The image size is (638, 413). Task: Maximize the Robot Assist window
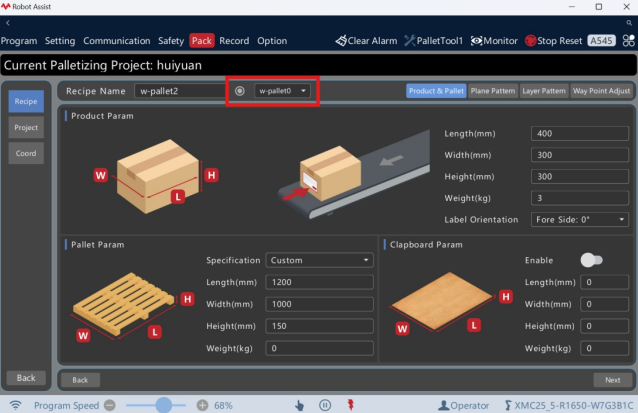pyautogui.click(x=599, y=7)
